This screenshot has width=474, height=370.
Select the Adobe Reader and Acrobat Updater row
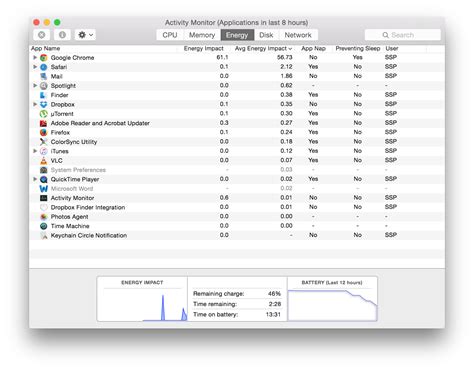click(x=237, y=123)
